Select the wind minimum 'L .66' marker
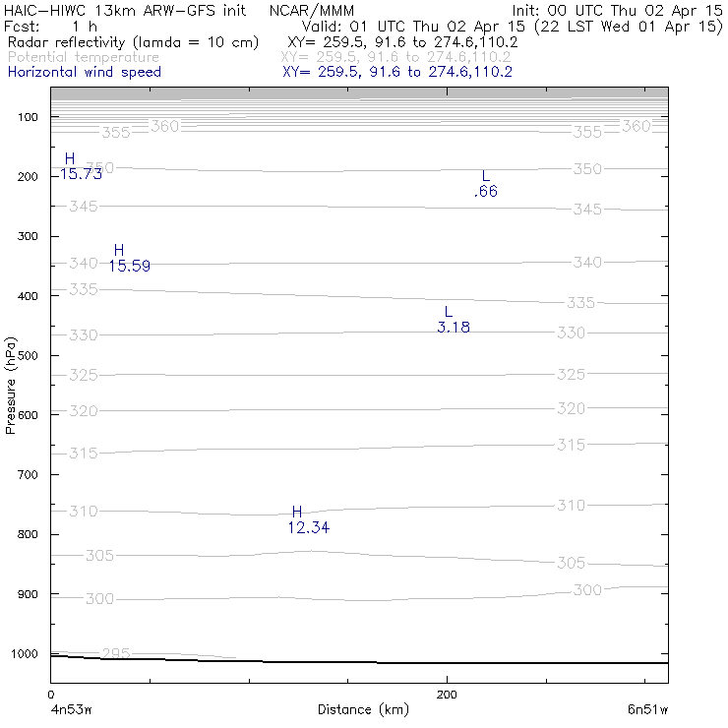 pyautogui.click(x=486, y=184)
